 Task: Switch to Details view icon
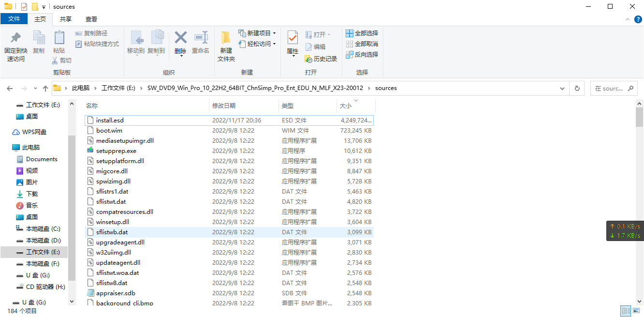coord(626,311)
